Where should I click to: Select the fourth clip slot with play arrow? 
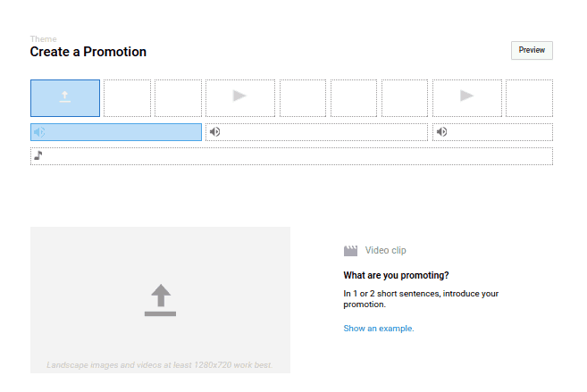240,98
